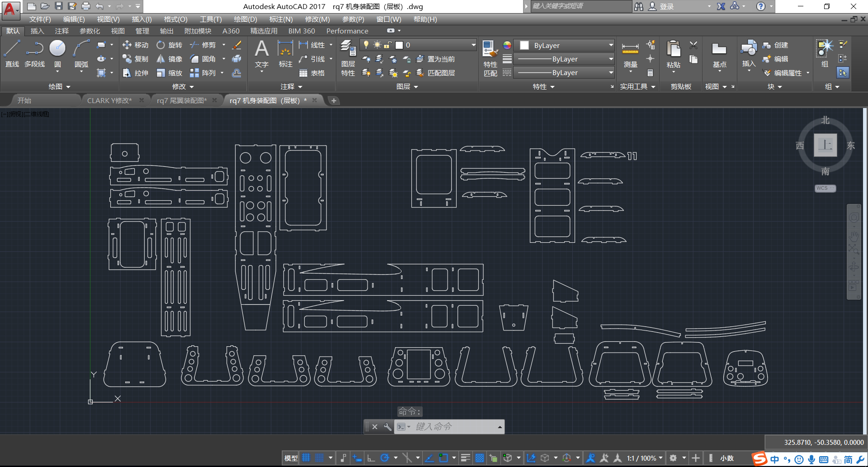Viewport: 868px width, 467px height.
Task: Click the plus button to create new drawing
Action: pos(333,100)
